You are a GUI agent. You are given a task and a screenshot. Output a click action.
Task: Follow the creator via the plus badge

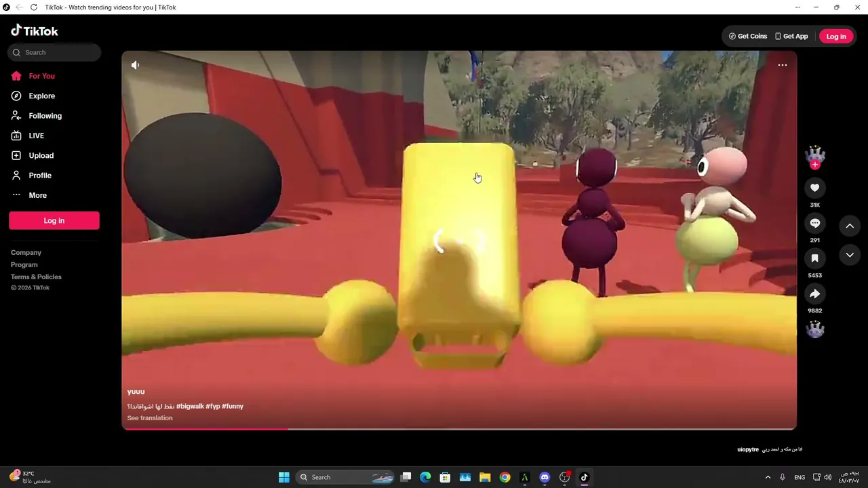pos(815,165)
